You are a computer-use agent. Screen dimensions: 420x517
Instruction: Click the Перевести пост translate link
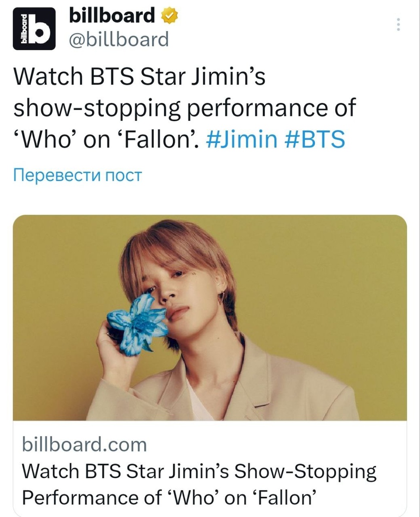(78, 175)
